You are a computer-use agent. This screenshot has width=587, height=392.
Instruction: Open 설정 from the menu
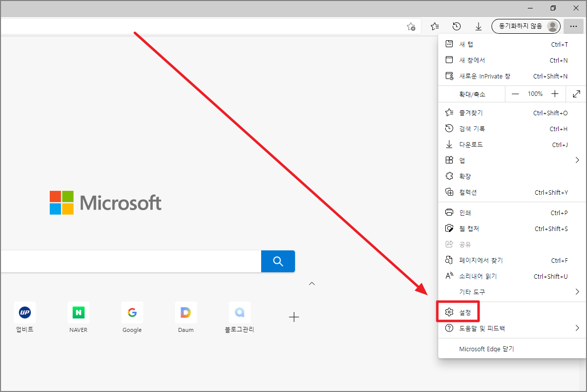click(511, 313)
